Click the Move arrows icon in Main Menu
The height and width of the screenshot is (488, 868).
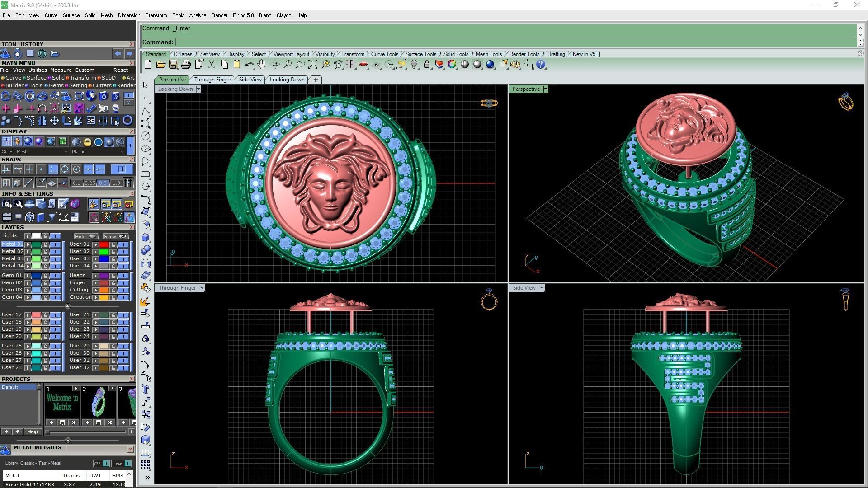point(54,121)
